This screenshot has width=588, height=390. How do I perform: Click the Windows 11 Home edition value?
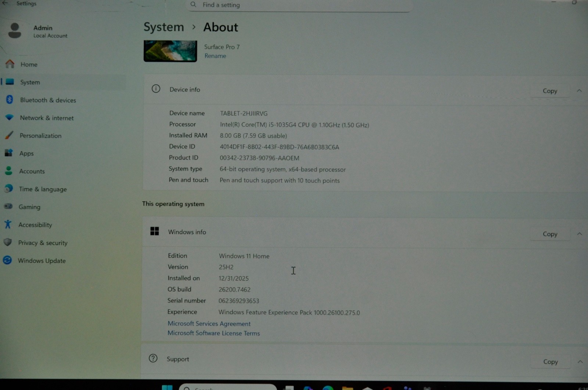(244, 256)
